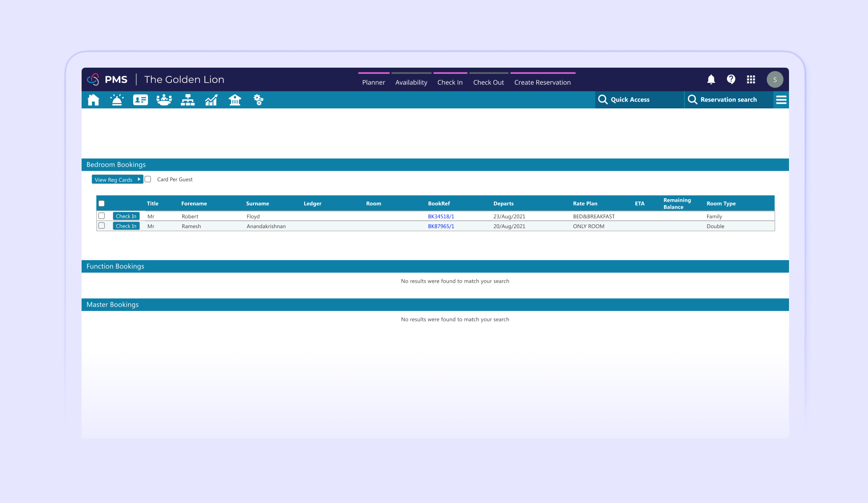Image resolution: width=868 pixels, height=503 pixels.
Task: Go to Create Reservation tab
Action: [542, 82]
